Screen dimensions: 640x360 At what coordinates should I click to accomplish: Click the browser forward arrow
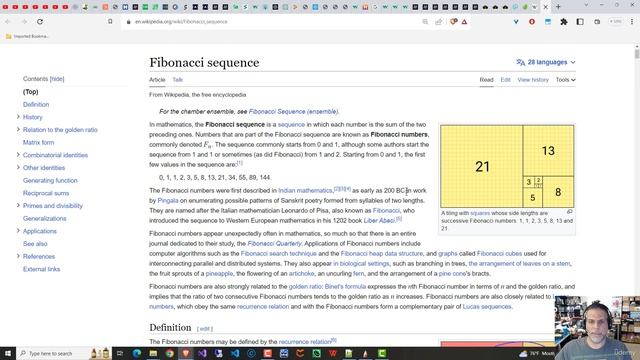[24, 22]
